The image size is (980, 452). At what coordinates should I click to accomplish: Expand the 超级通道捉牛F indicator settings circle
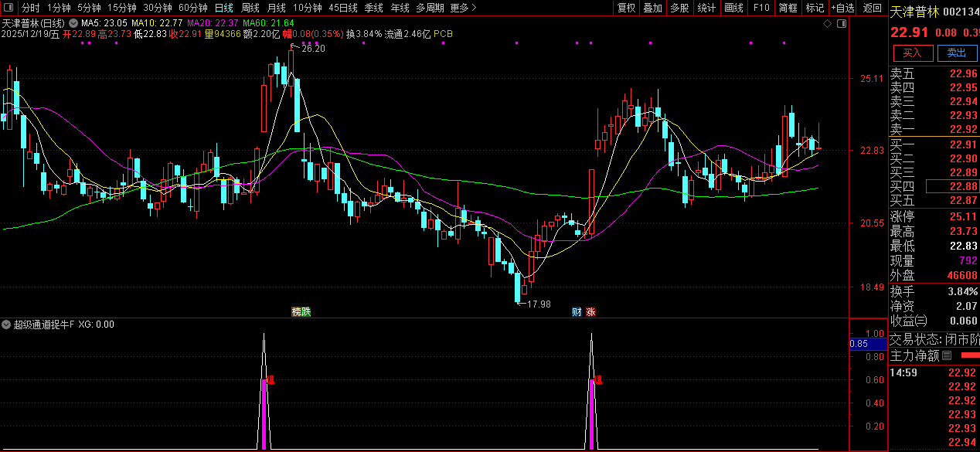7,325
